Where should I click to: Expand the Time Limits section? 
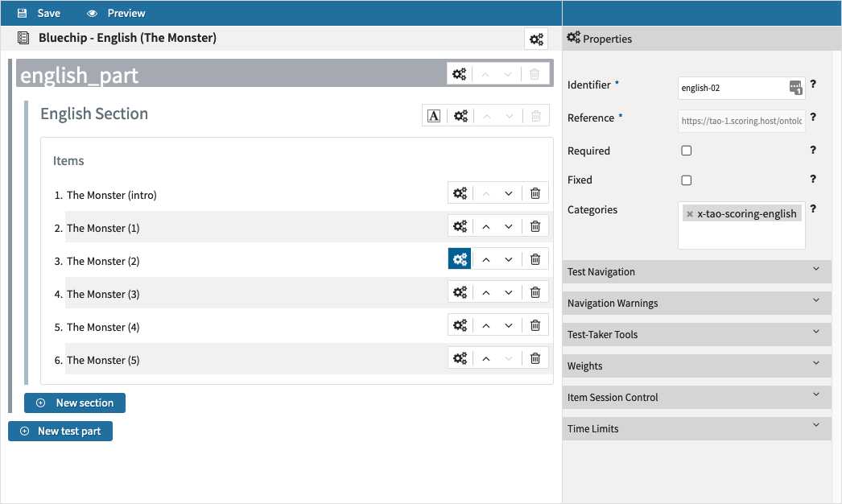697,428
